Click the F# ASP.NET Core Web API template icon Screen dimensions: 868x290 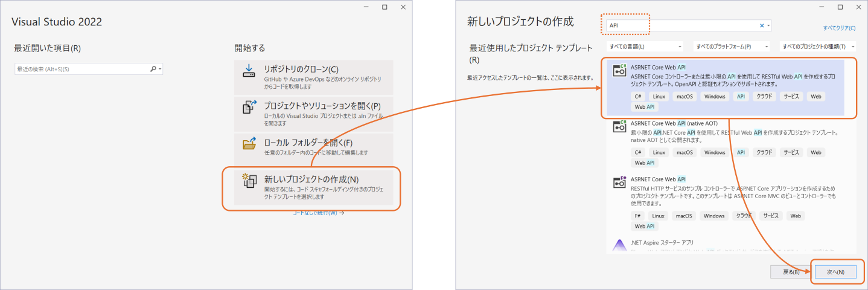[619, 182]
